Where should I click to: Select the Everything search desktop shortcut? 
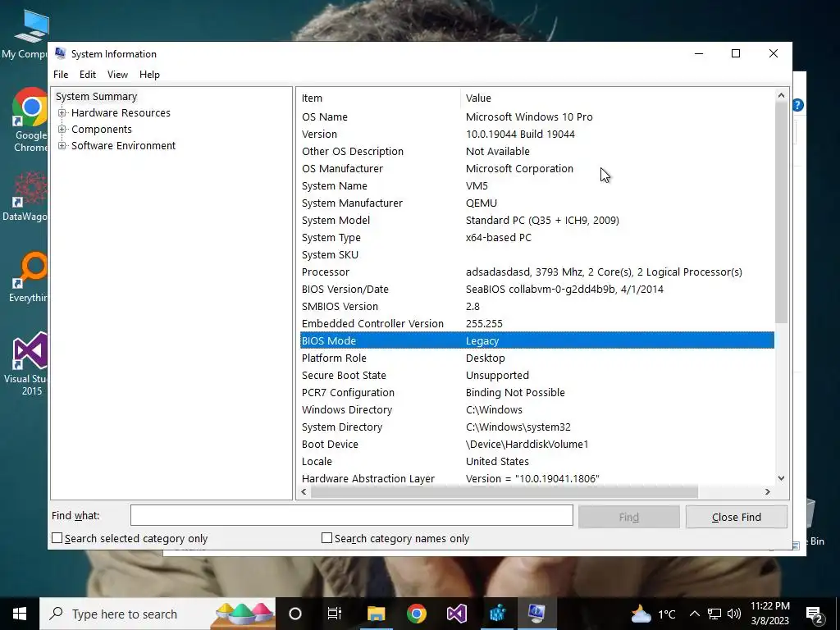coord(29,277)
